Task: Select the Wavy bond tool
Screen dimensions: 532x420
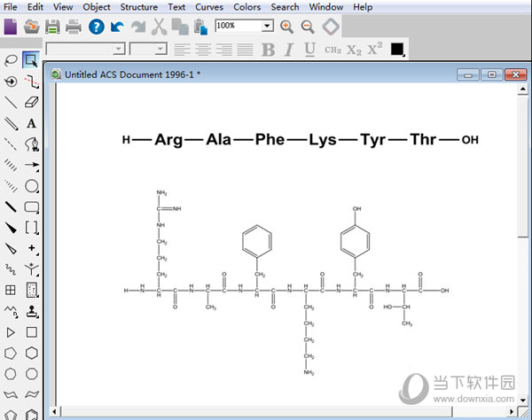Action: [11, 270]
